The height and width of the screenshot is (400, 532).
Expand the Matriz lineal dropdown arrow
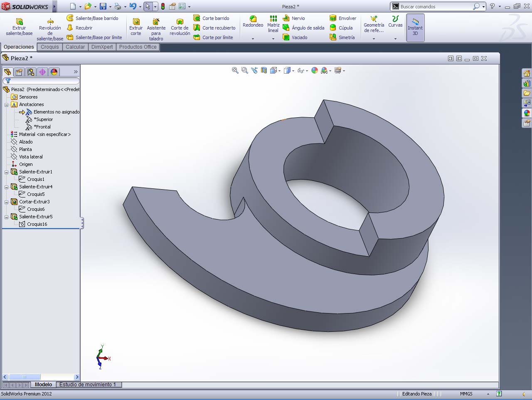tap(273, 39)
